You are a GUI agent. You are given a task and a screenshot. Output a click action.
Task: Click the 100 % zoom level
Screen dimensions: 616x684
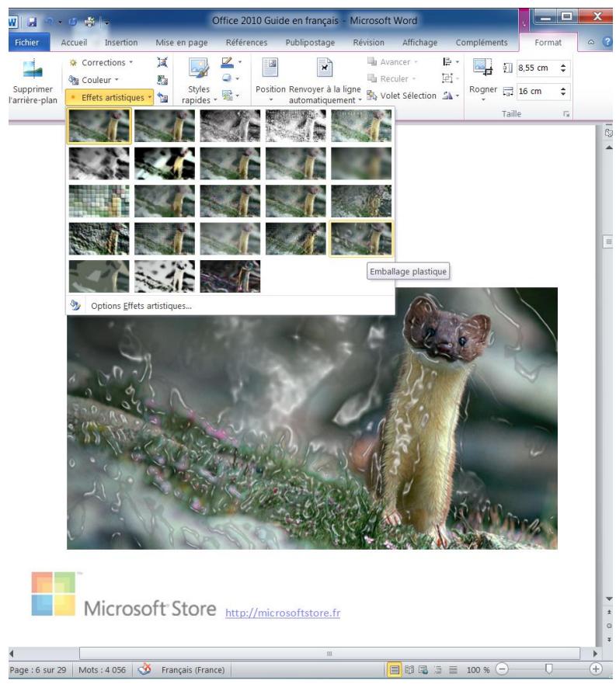[478, 669]
